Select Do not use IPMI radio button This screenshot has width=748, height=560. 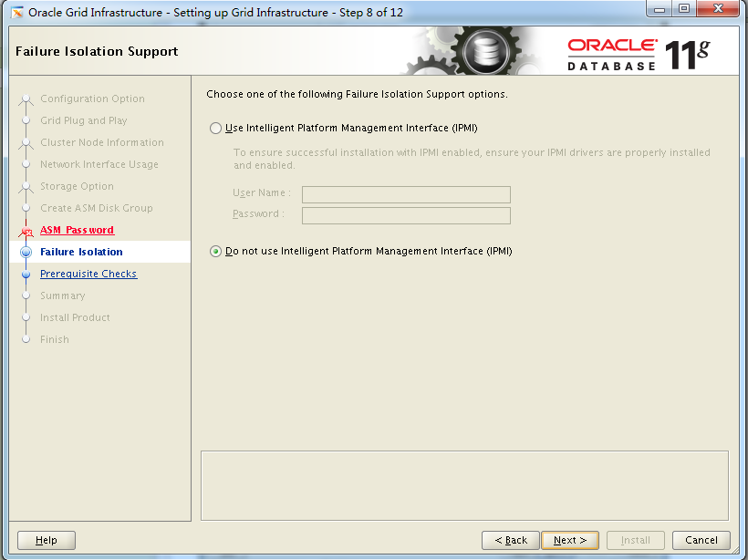(215, 251)
